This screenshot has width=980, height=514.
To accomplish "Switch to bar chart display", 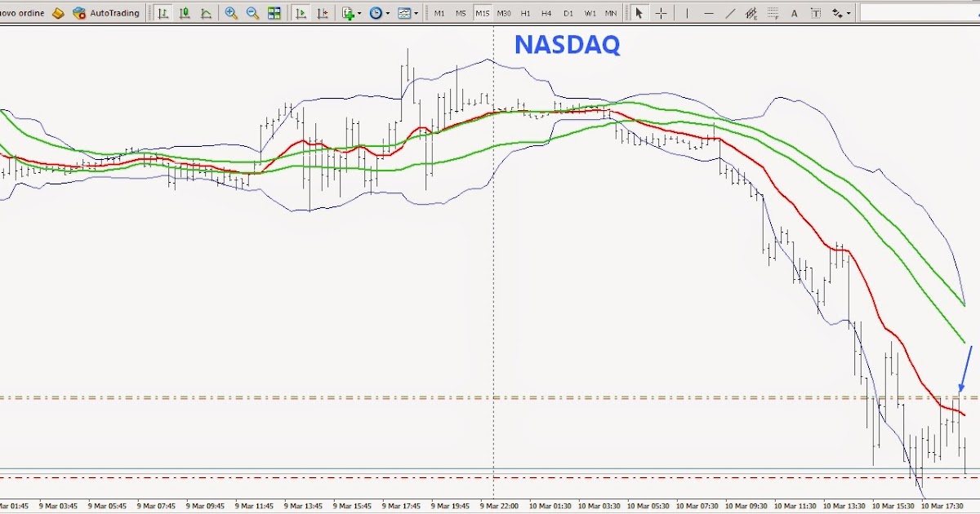I will [x=163, y=13].
